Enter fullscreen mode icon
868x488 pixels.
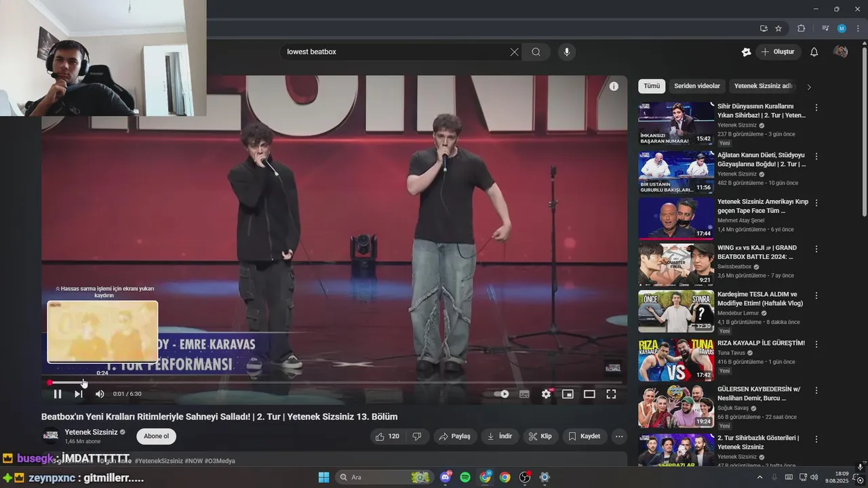click(611, 394)
